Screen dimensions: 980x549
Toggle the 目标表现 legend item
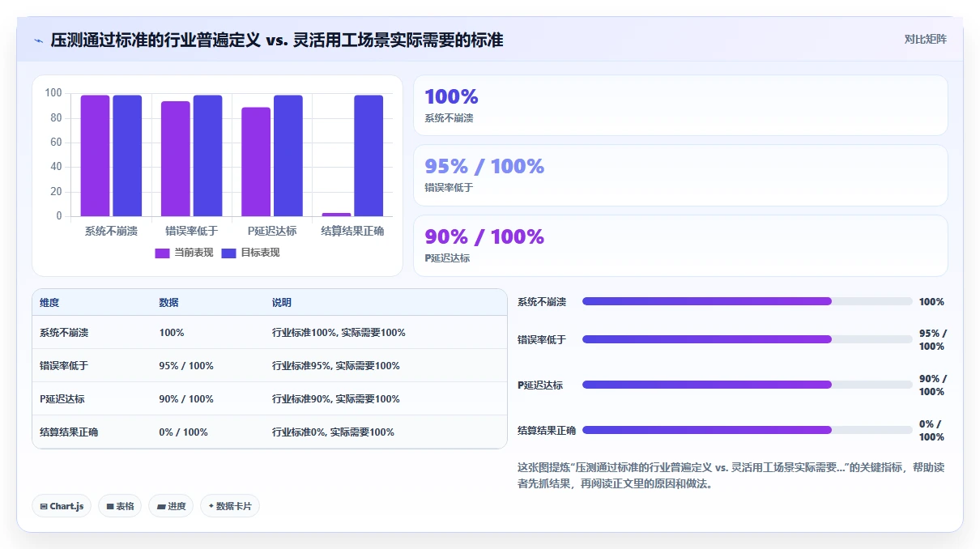coord(250,253)
